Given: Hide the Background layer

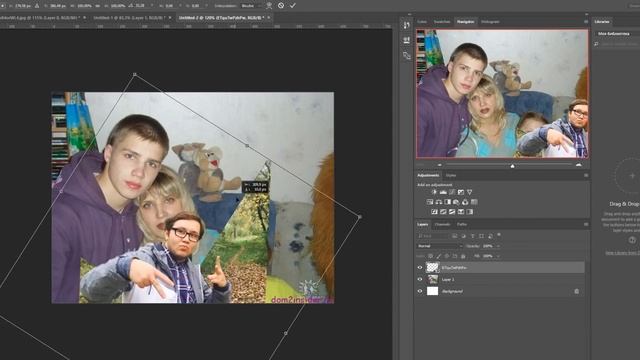Looking at the screenshot, I should pyautogui.click(x=420, y=291).
